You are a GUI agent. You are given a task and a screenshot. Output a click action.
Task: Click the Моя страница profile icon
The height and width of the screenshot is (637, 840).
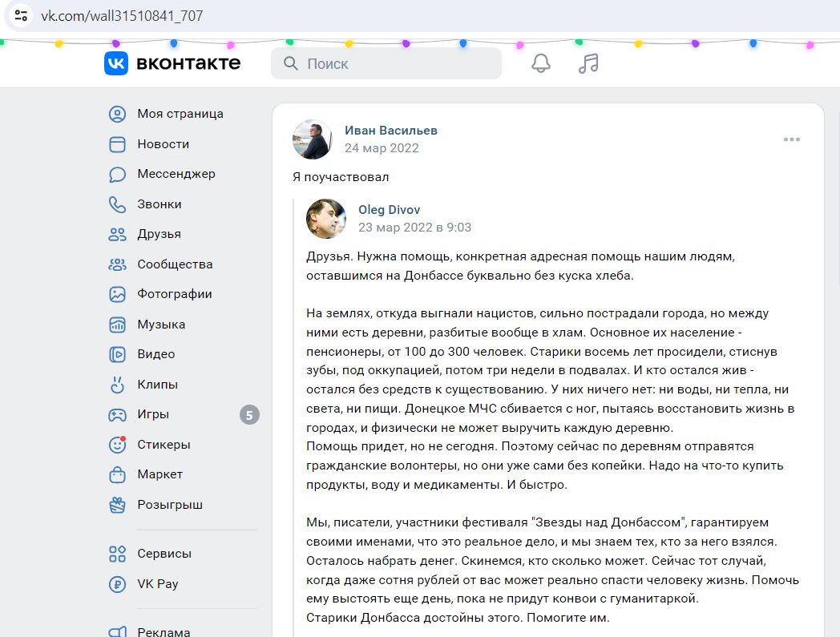pos(117,114)
